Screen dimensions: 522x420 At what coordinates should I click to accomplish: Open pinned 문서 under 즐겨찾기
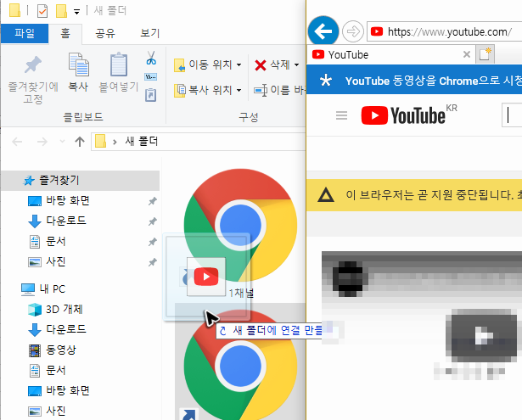coord(56,241)
